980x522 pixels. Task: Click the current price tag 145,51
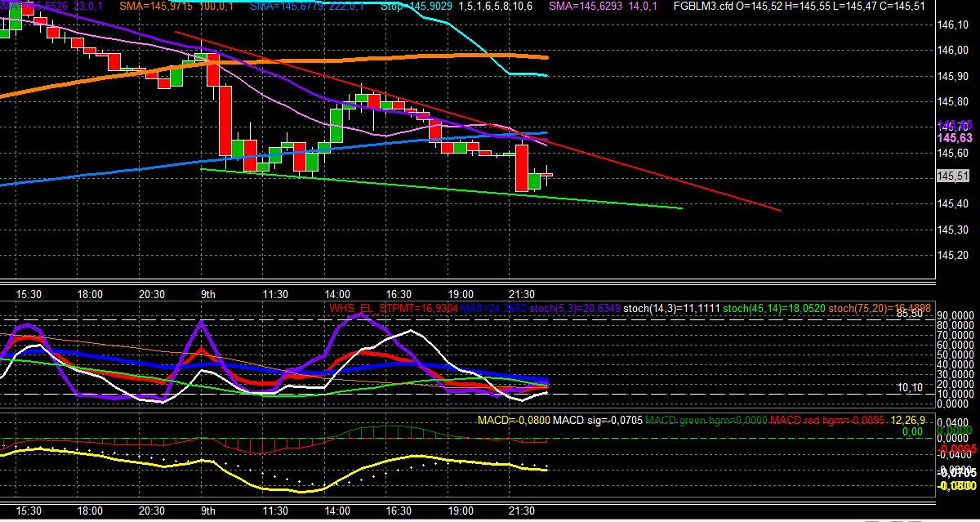tap(953, 176)
